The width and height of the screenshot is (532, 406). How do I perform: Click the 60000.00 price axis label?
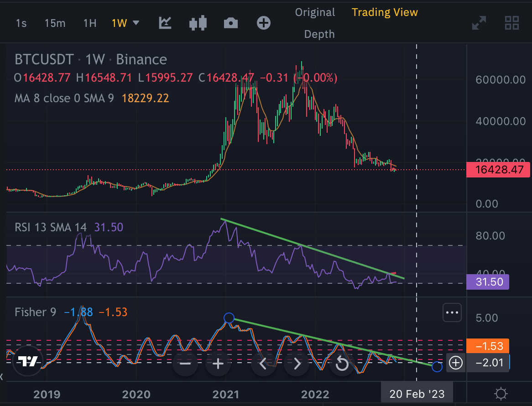point(501,80)
